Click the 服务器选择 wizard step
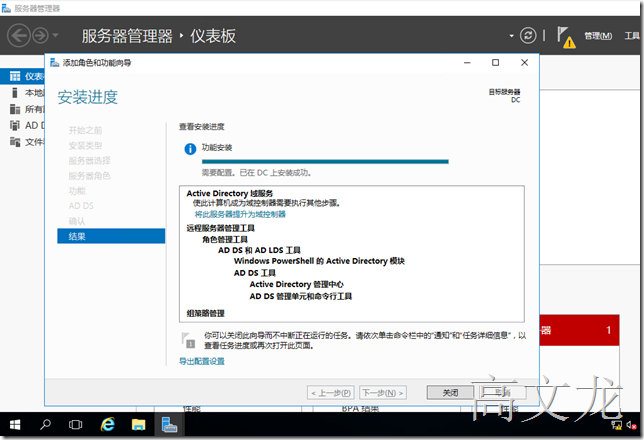 pos(90,161)
